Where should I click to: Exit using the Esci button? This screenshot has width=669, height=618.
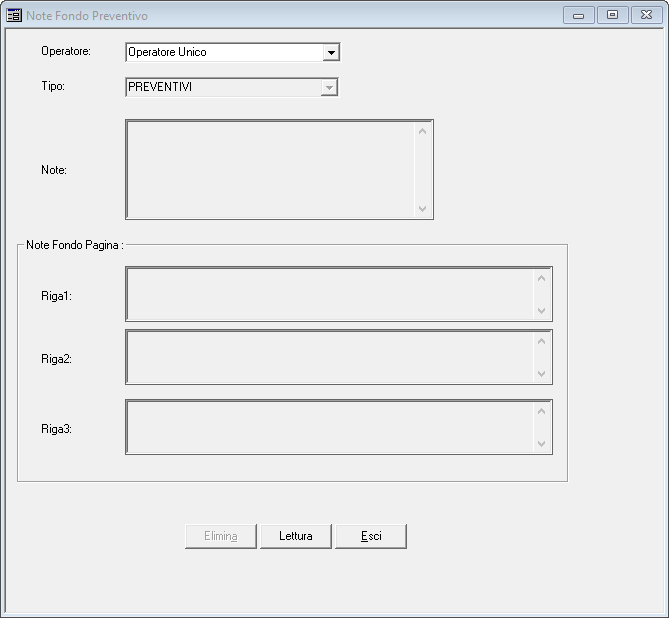pyautogui.click(x=371, y=536)
